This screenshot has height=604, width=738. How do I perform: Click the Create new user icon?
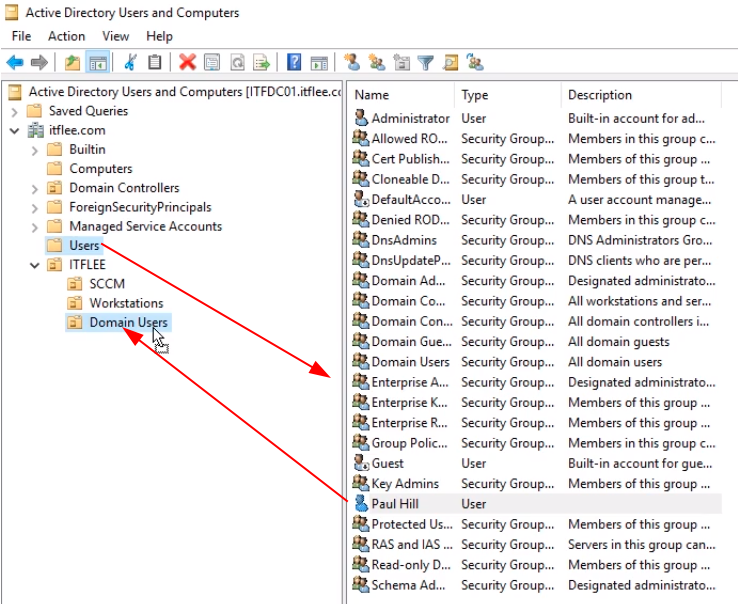[x=352, y=62]
